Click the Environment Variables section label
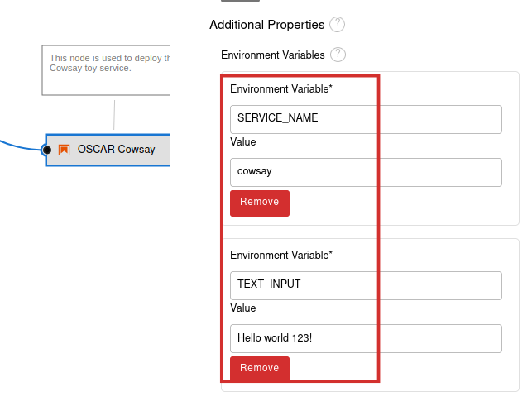532x406 pixels. coord(273,55)
